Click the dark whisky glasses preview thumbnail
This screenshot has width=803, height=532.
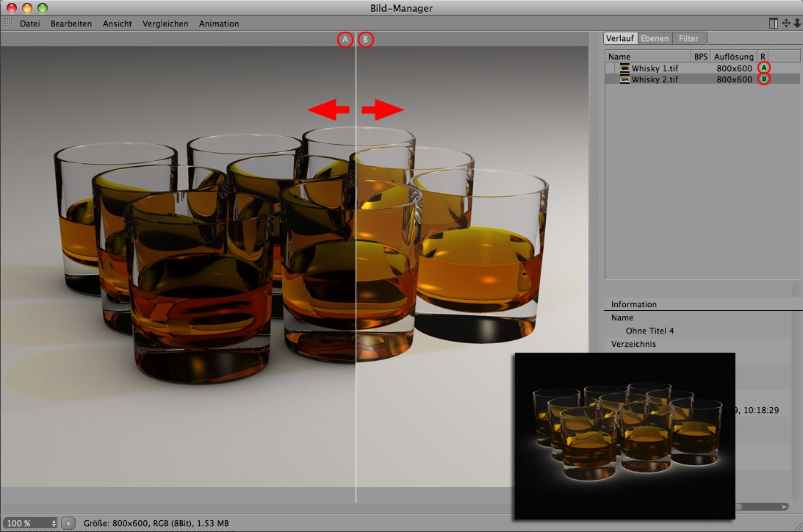pos(624,435)
